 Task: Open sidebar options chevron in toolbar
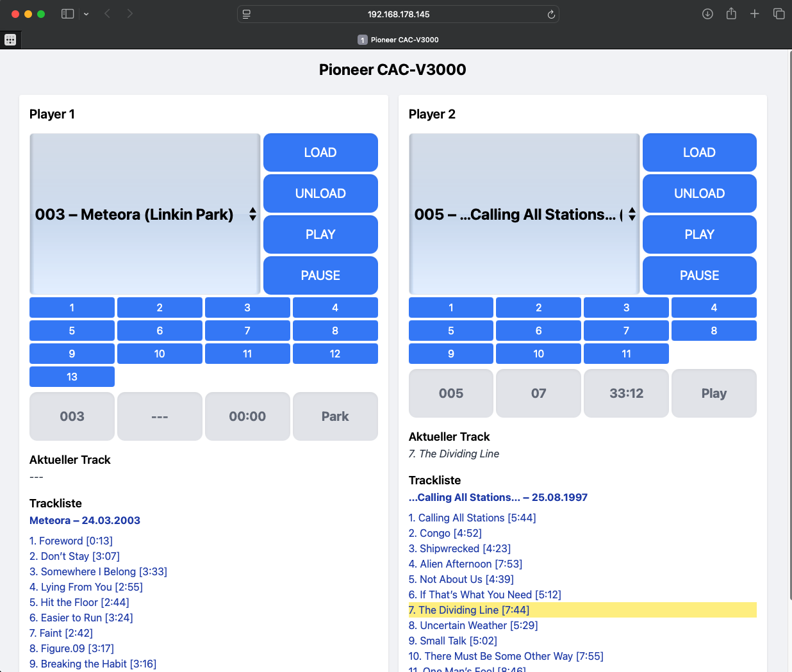(86, 14)
